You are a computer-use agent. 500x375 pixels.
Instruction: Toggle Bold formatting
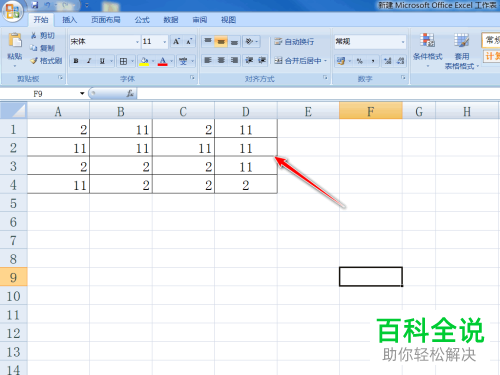pos(76,61)
